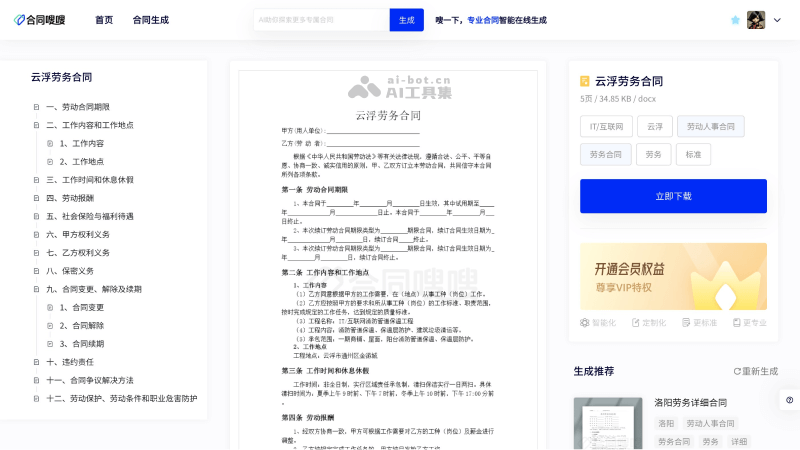This screenshot has width=800, height=450.
Task: Select the 劳动人事合同 tag
Action: pos(711,127)
